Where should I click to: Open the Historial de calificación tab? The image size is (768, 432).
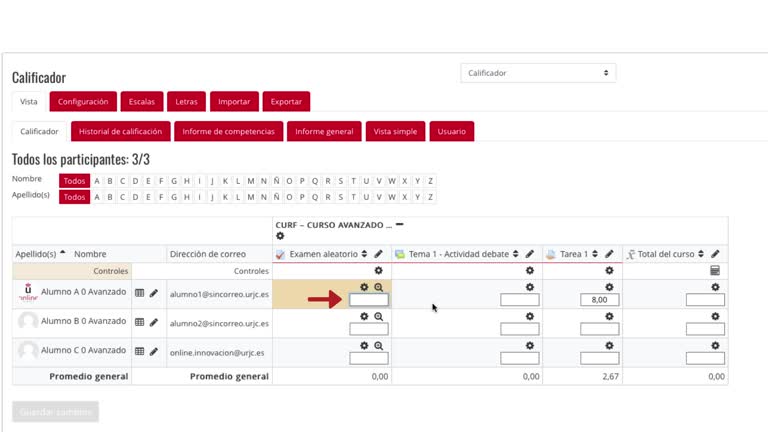[120, 131]
